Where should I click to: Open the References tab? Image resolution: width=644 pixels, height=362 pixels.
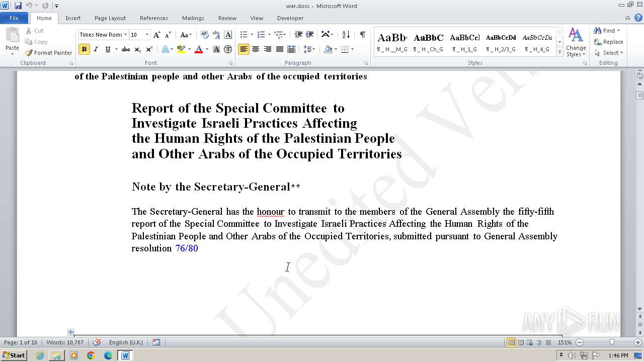click(154, 18)
